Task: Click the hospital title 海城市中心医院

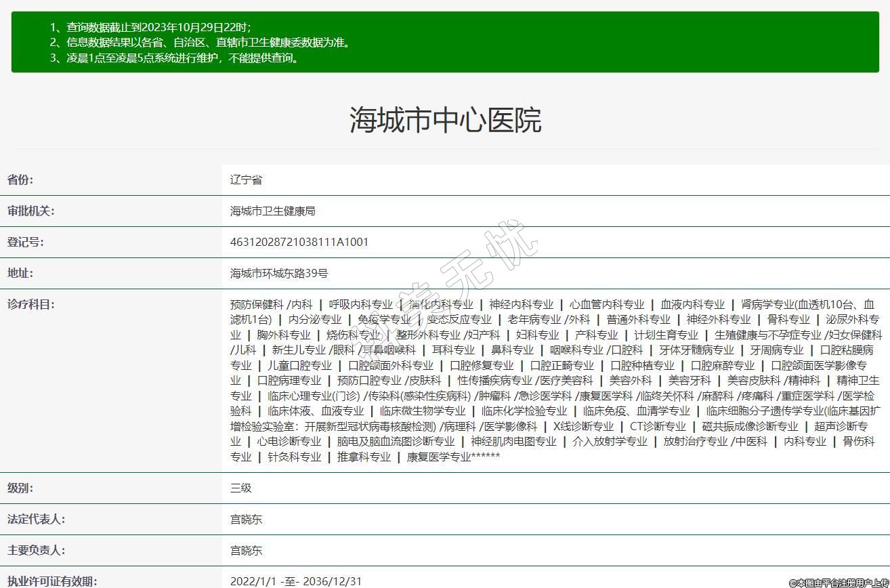Action: click(445, 121)
